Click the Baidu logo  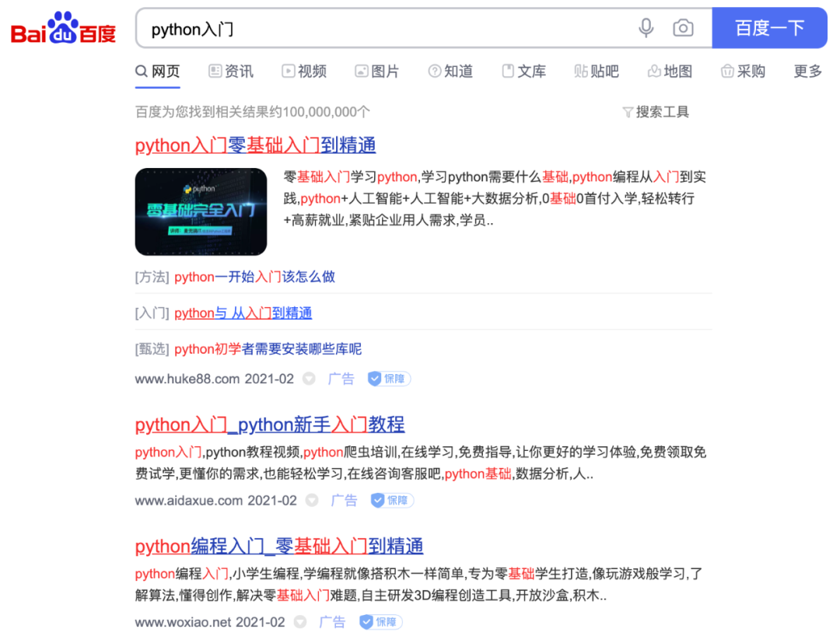pyautogui.click(x=63, y=28)
